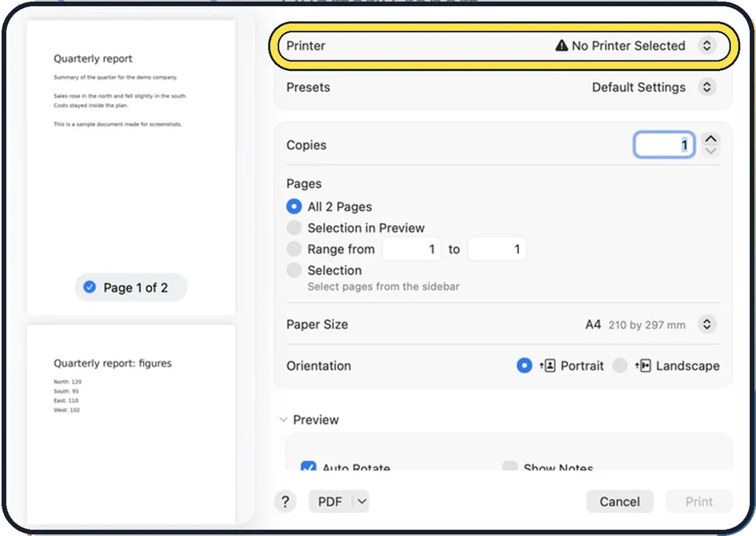Image resolution: width=756 pixels, height=536 pixels.
Task: Select the All 2 Pages radio button
Action: (x=294, y=206)
